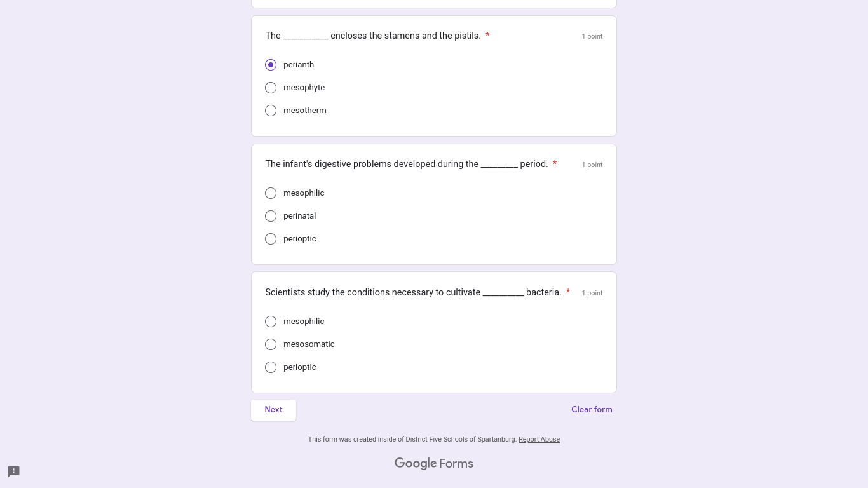
Task: Click the 1 point label on infant's question
Action: click(592, 165)
